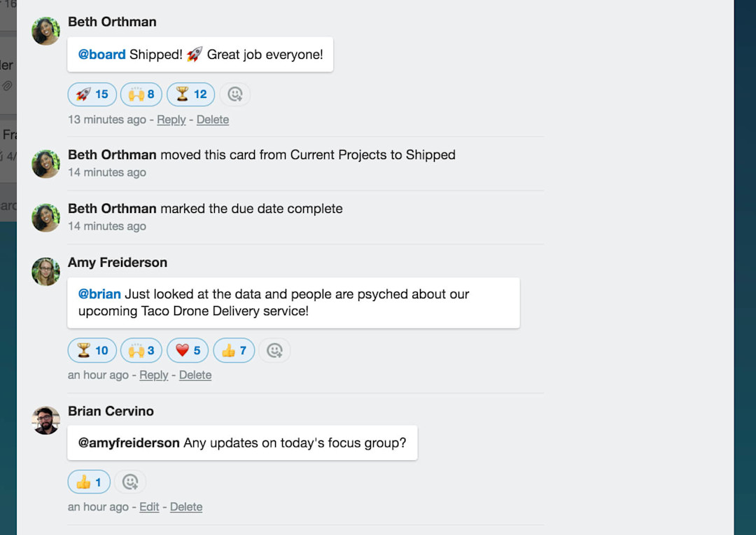Click the thumbs-up reaction on Amy's comment
The image size is (756, 535).
pyautogui.click(x=234, y=350)
